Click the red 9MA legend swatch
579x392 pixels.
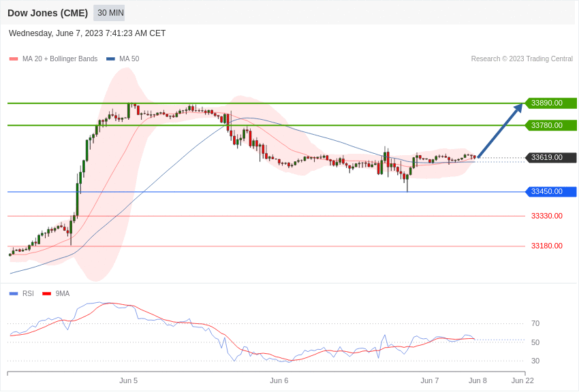46,294
